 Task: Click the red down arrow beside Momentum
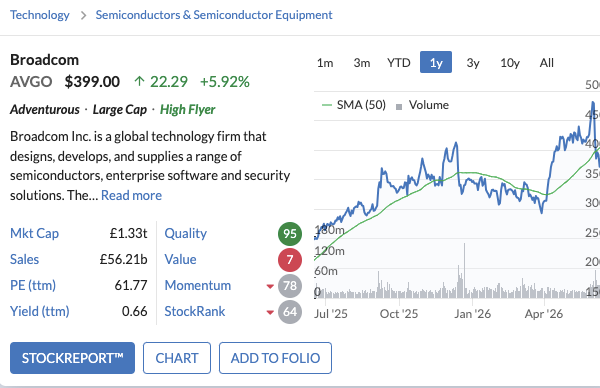tap(270, 286)
